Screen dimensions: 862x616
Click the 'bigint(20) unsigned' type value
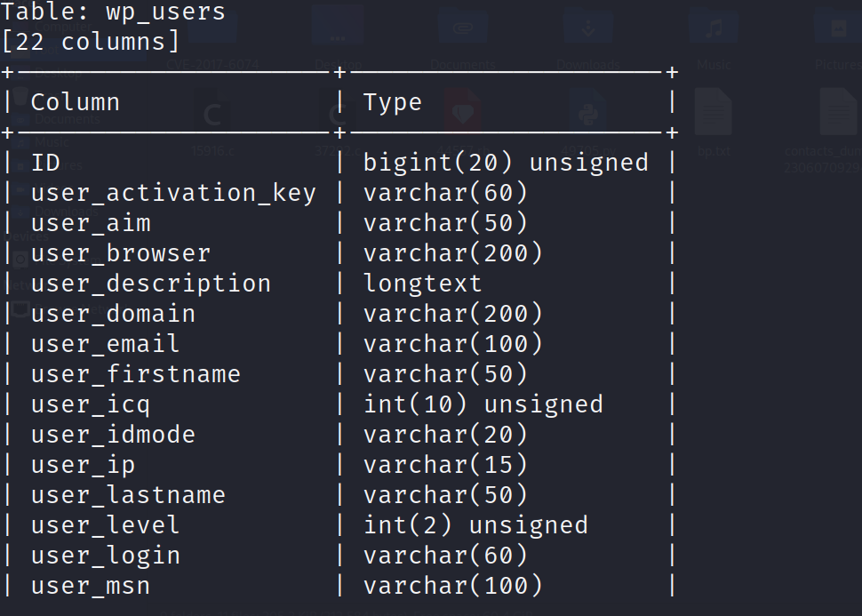click(506, 163)
